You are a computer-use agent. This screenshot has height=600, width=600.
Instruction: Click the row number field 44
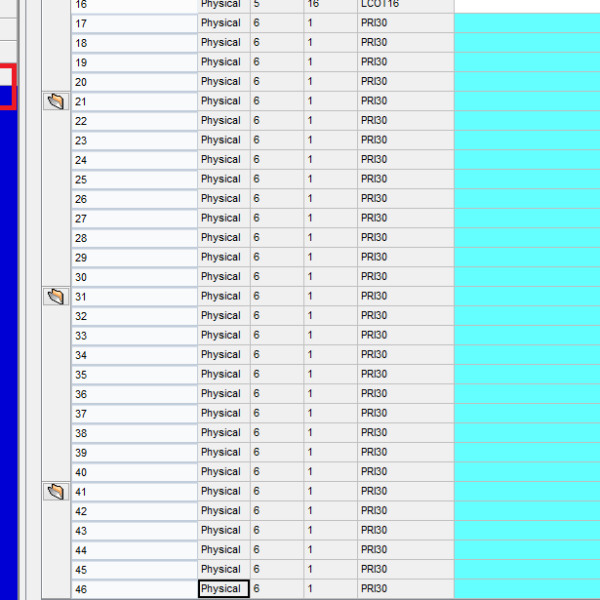[134, 550]
